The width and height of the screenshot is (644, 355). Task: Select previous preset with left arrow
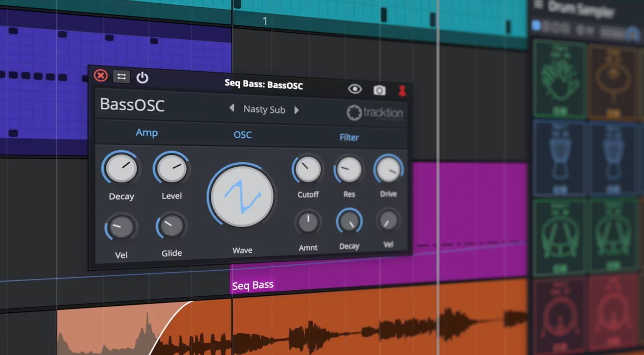click(231, 108)
